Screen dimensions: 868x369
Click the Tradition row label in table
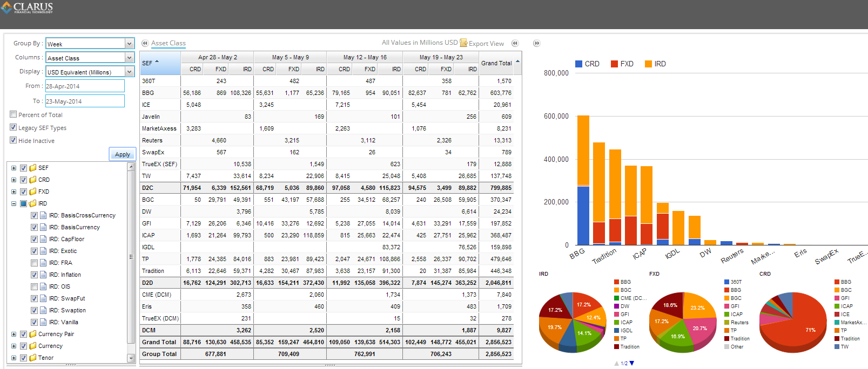153,271
